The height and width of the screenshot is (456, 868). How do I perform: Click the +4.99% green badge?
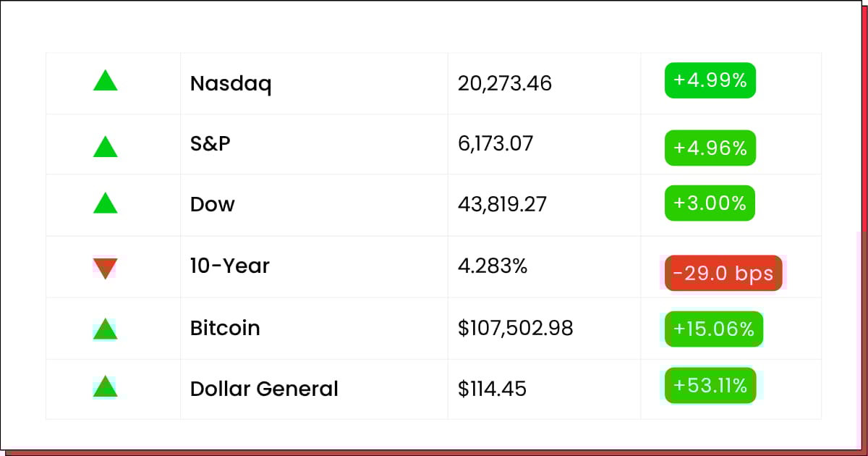(x=710, y=80)
